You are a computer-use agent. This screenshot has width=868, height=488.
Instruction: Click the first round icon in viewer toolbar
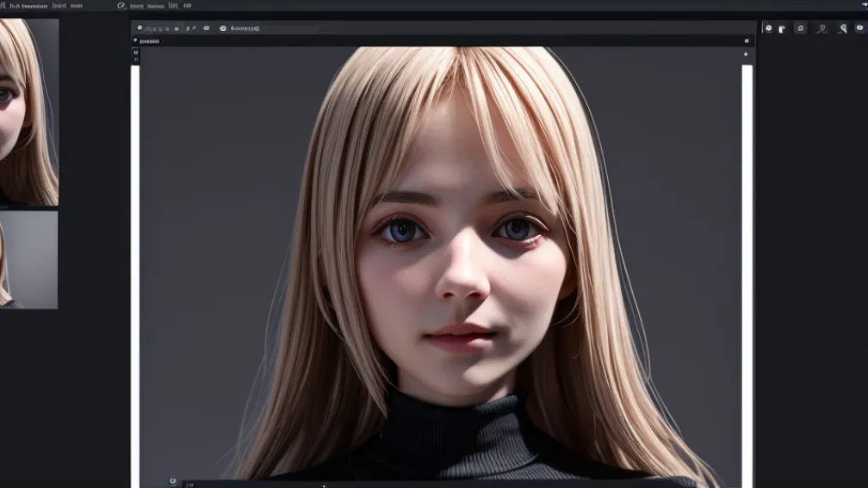(139, 28)
